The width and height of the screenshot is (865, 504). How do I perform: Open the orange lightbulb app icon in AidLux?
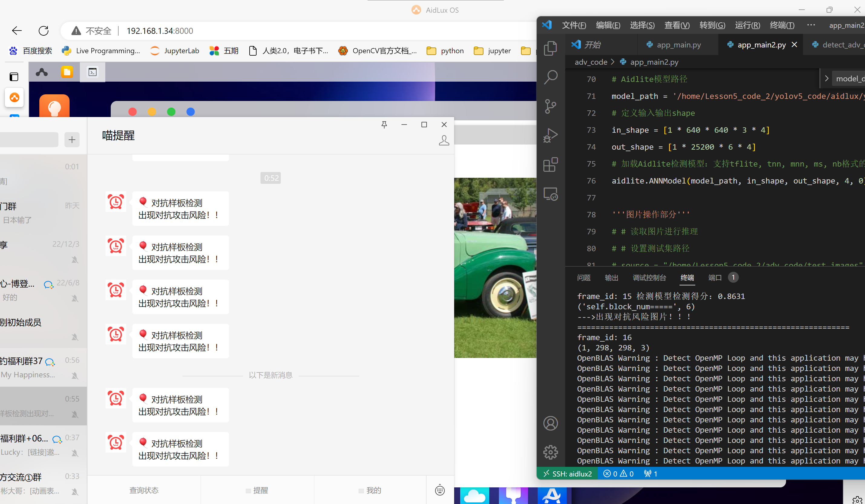54,106
